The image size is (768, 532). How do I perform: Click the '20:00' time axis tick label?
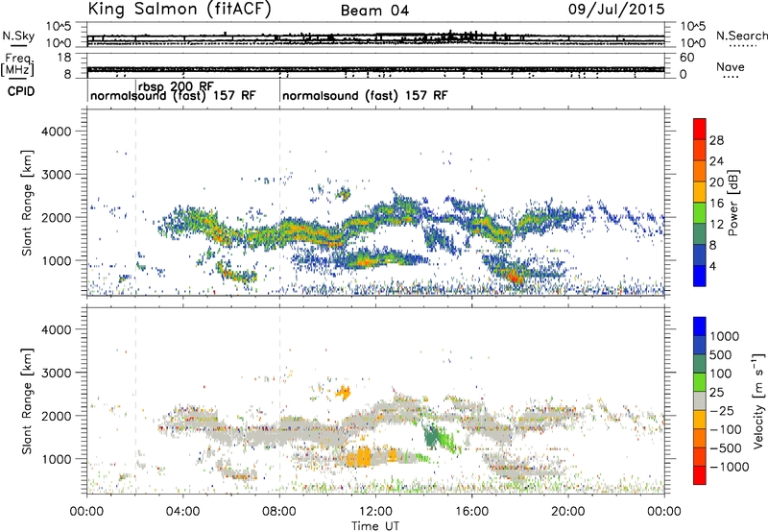point(568,512)
